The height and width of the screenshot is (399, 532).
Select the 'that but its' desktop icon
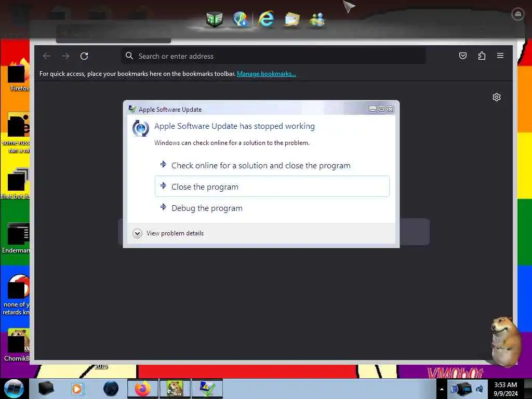pos(15,184)
